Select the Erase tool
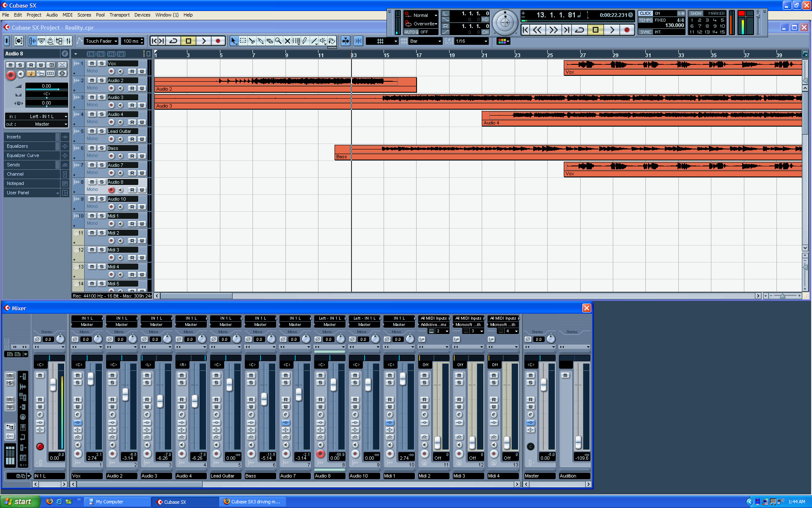 [x=269, y=41]
